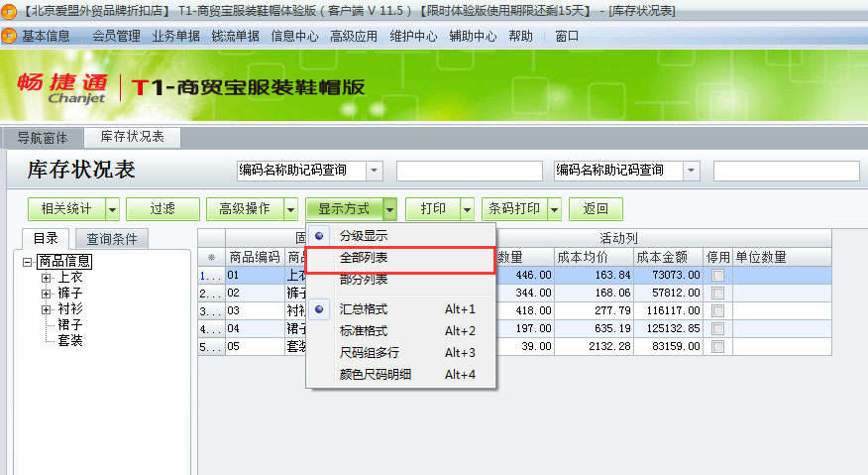Choose 标准格式 Alt+2 option
Image resolution: width=868 pixels, height=475 pixels.
pyautogui.click(x=400, y=331)
